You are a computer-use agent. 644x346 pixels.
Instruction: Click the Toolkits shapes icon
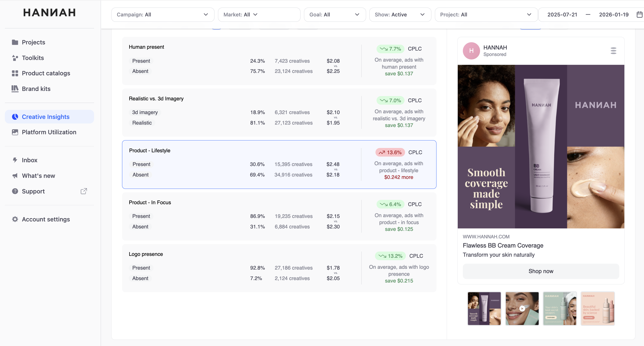tap(15, 58)
